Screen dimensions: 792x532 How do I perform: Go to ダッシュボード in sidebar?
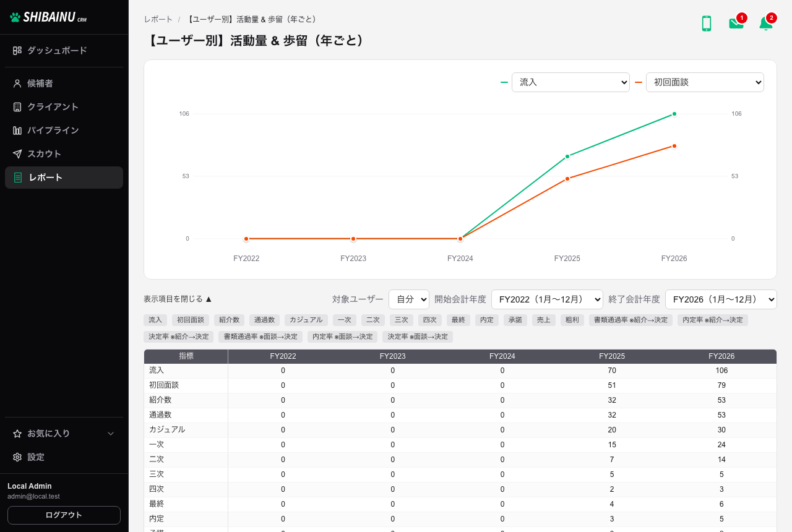pyautogui.click(x=64, y=51)
